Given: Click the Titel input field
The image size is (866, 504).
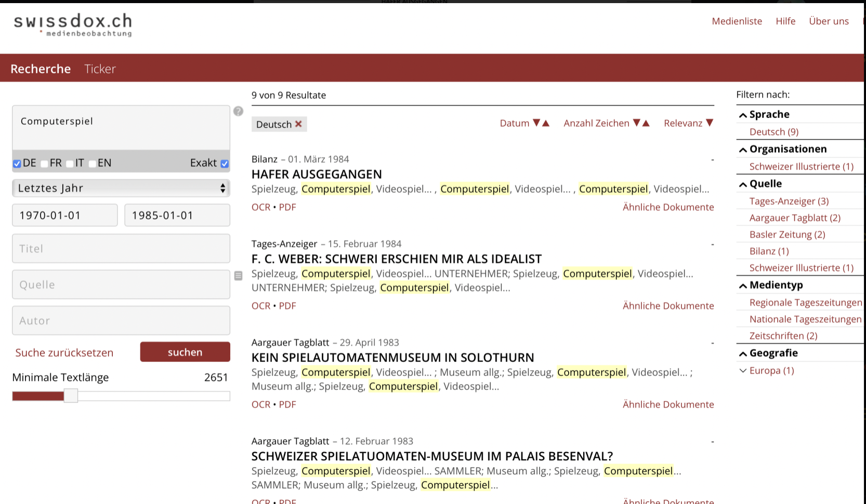Looking at the screenshot, I should pos(121,248).
